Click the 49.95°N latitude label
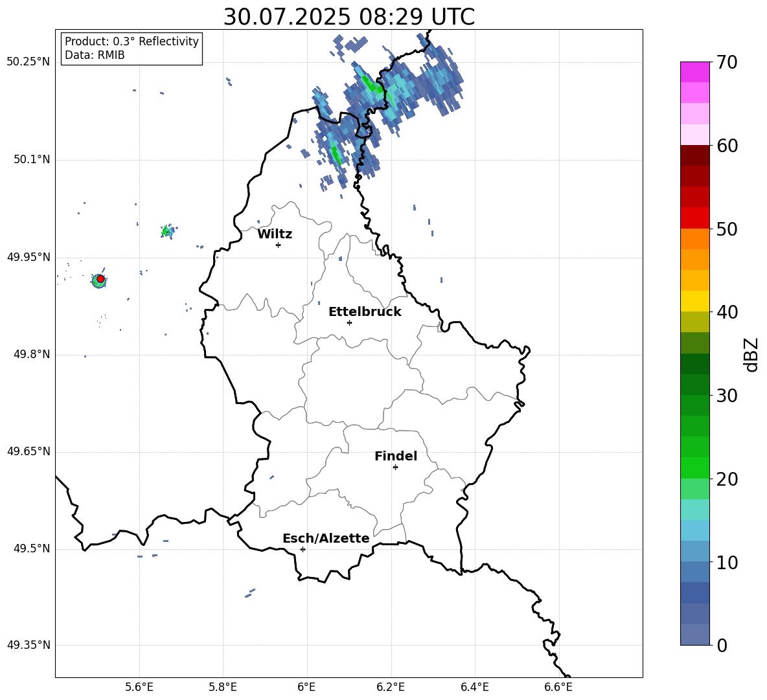 coord(29,257)
